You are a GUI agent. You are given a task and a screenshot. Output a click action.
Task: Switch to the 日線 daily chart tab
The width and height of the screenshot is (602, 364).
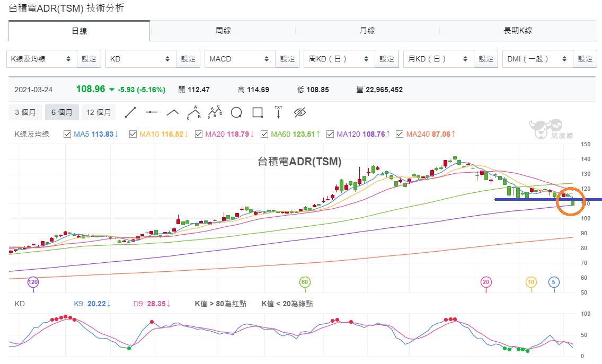(79, 31)
